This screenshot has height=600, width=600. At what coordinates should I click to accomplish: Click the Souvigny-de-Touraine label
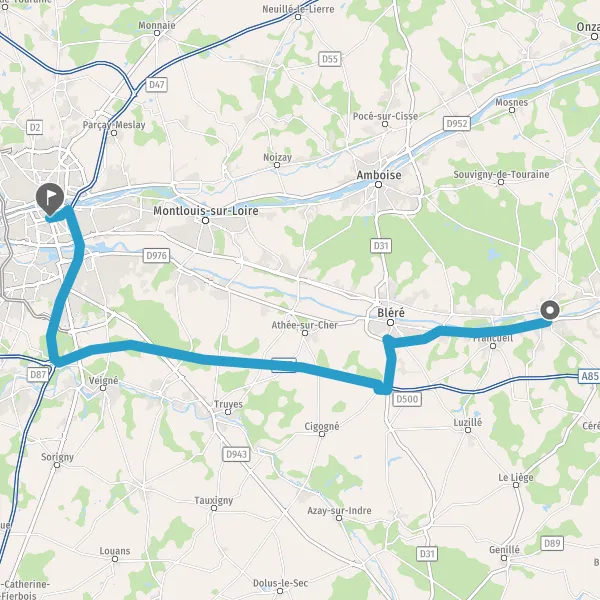click(501, 174)
